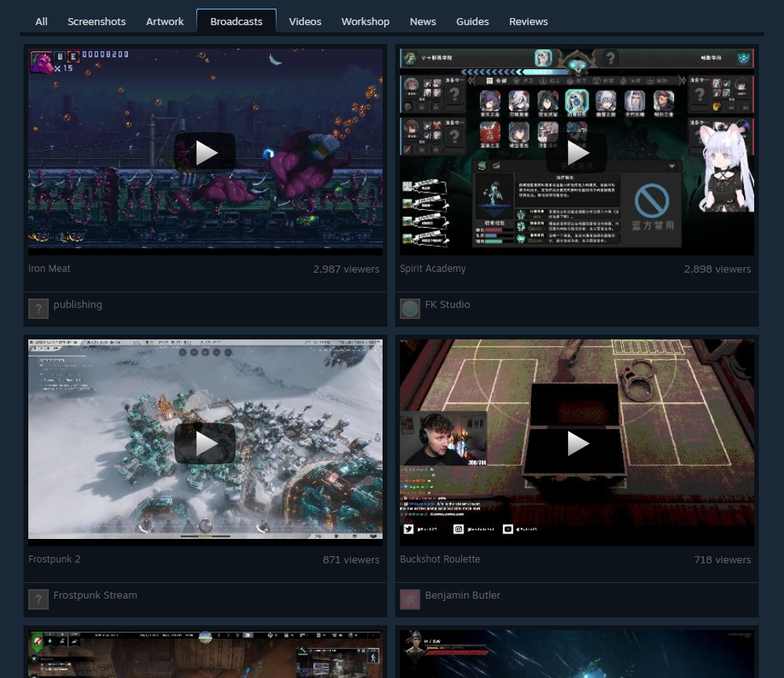The image size is (784, 678).
Task: Select the Broadcasts tab
Action: 236,21
